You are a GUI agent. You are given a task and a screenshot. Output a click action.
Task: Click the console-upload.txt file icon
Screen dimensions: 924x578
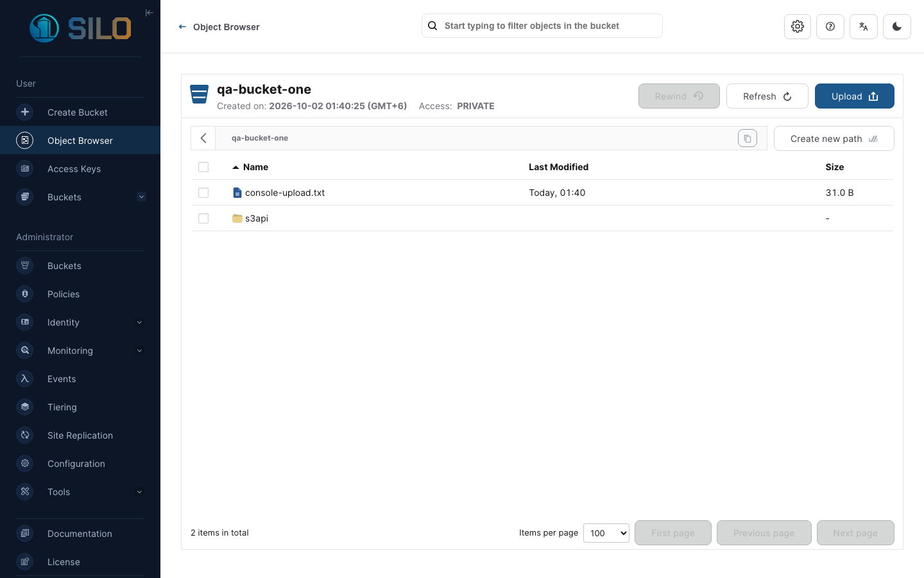pyautogui.click(x=237, y=193)
